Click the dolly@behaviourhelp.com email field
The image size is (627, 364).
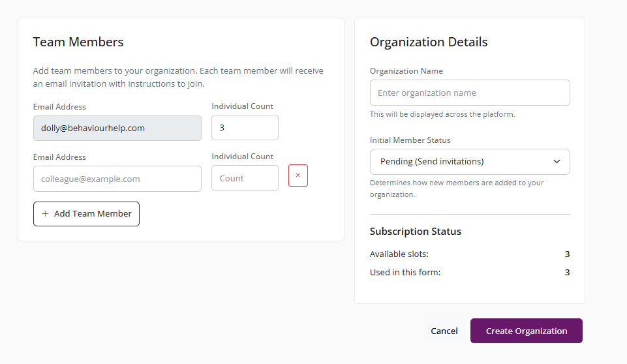[117, 128]
